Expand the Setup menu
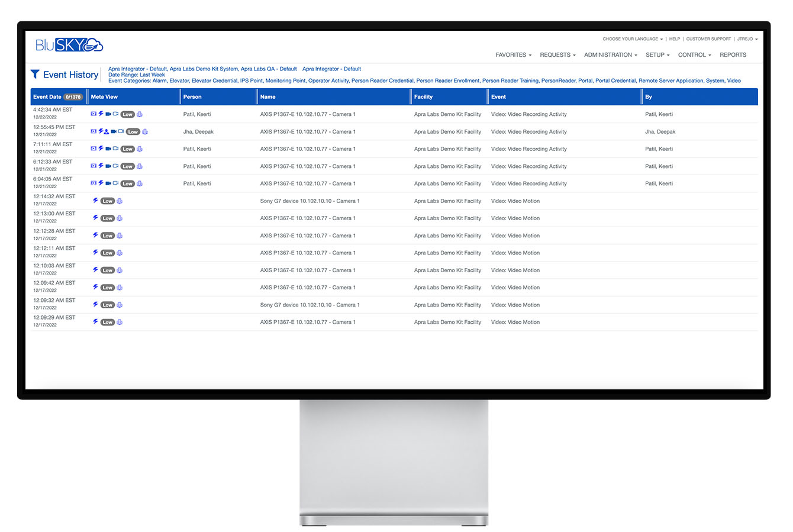The height and width of the screenshot is (532, 793). (x=657, y=55)
